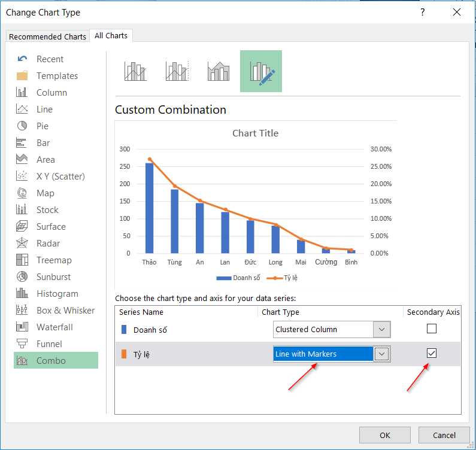Click the Box & Whisker icon
The height and width of the screenshot is (450, 476).
[22, 310]
